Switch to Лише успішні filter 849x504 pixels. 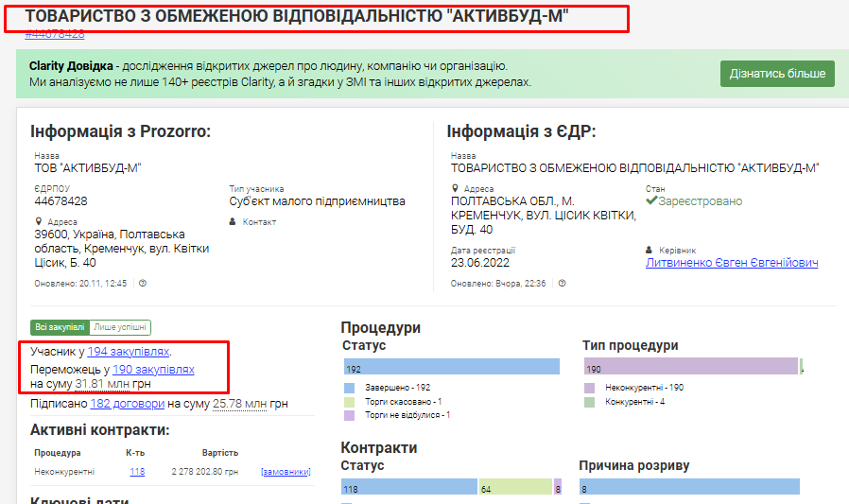[120, 327]
